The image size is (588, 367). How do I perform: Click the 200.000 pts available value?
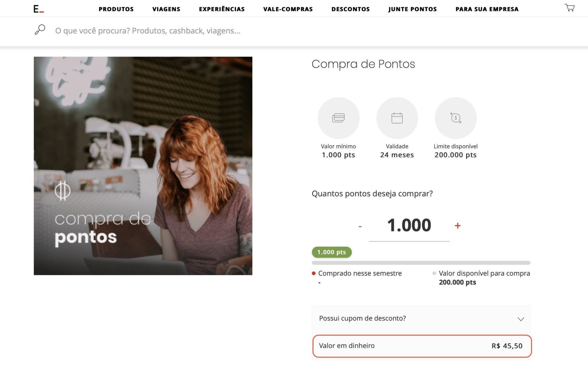pyautogui.click(x=457, y=282)
